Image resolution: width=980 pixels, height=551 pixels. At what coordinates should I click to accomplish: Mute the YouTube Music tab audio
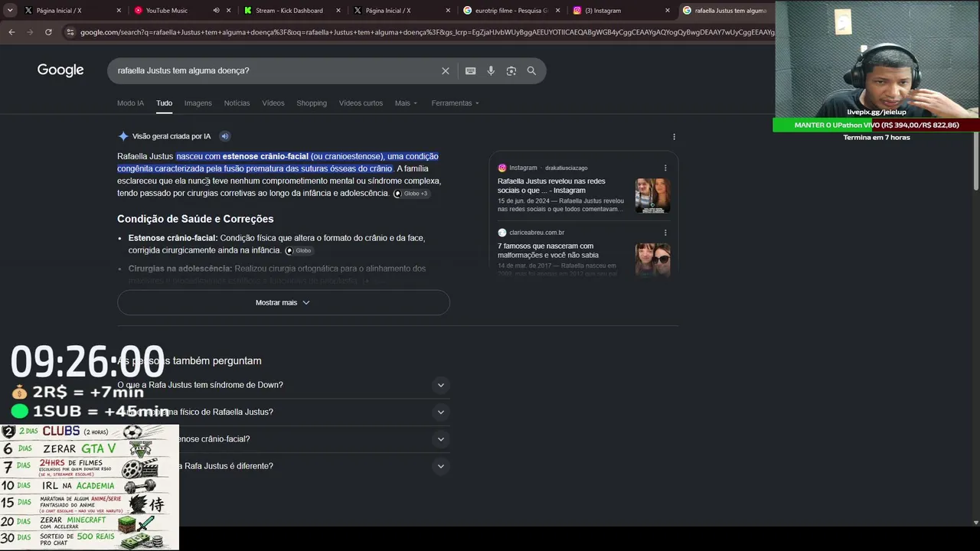(216, 11)
